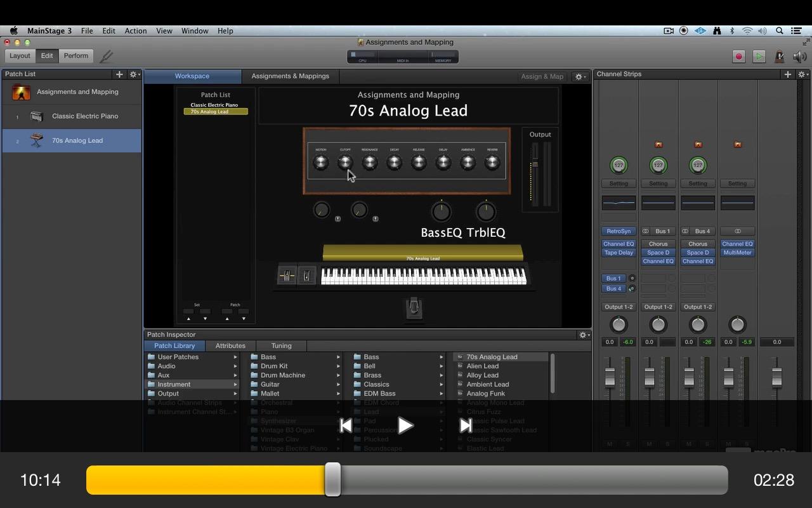Viewport: 812px width, 508px height.
Task: Click the tuner icon in the toolbar
Action: (107, 56)
